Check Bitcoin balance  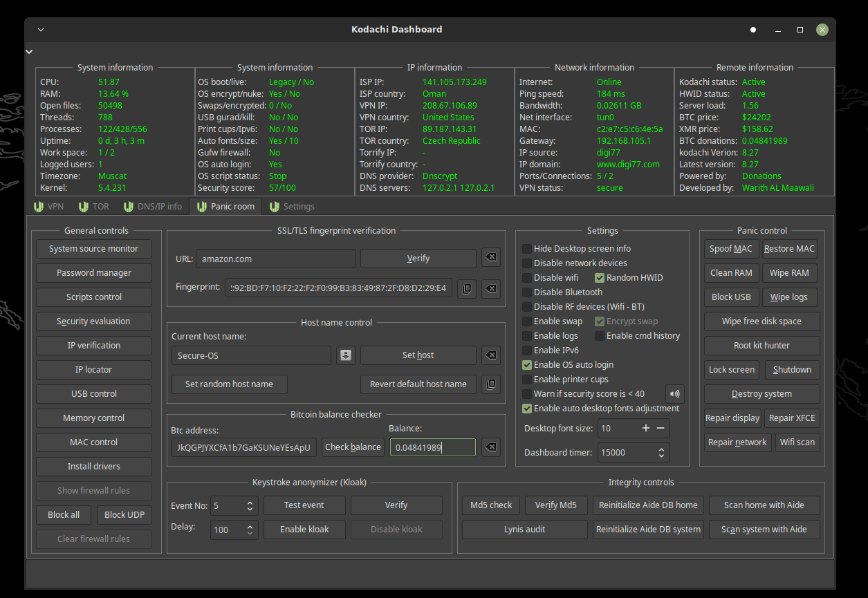click(x=353, y=447)
